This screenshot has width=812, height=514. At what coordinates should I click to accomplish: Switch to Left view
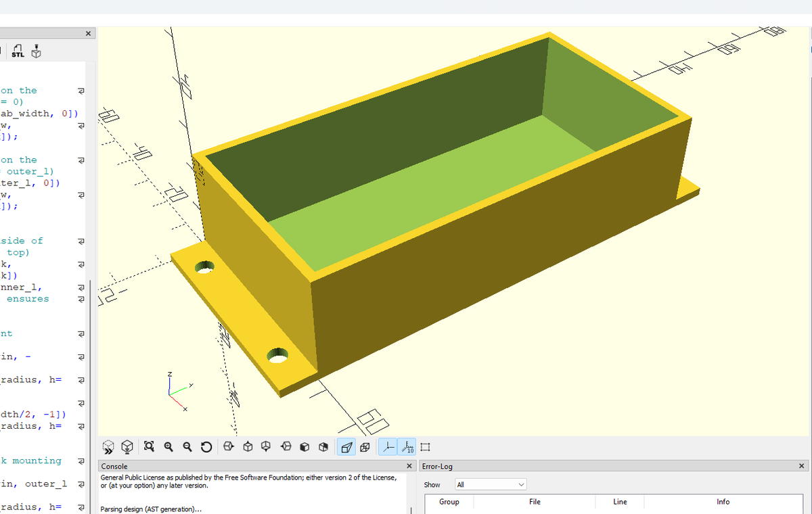click(286, 446)
